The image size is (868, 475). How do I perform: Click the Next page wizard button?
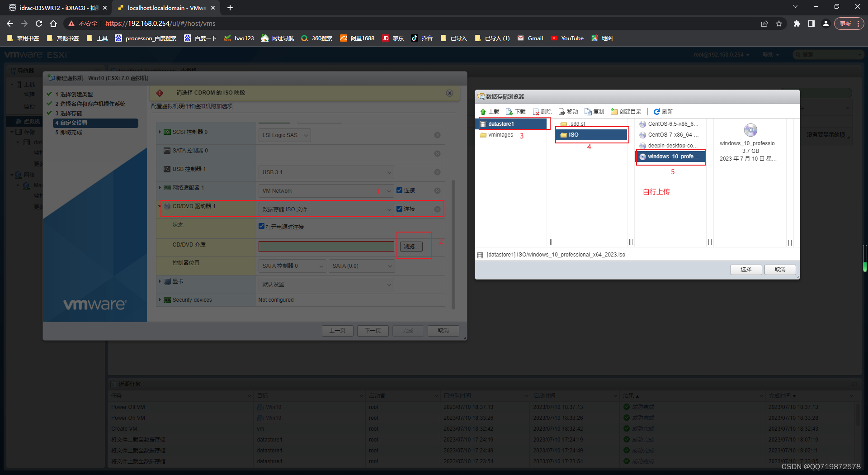click(x=373, y=331)
